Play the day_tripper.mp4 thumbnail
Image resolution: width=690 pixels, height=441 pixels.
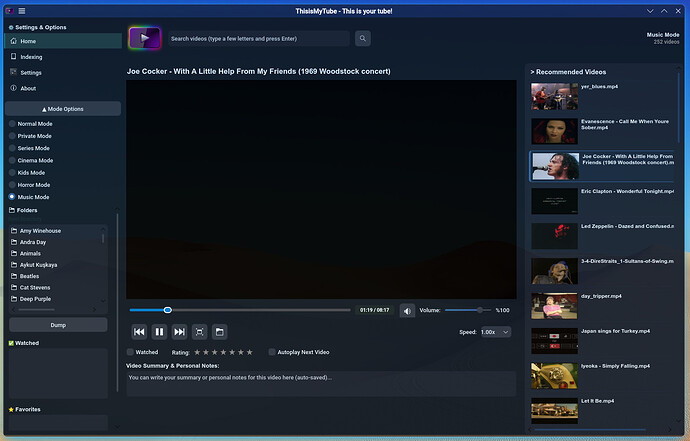point(554,306)
